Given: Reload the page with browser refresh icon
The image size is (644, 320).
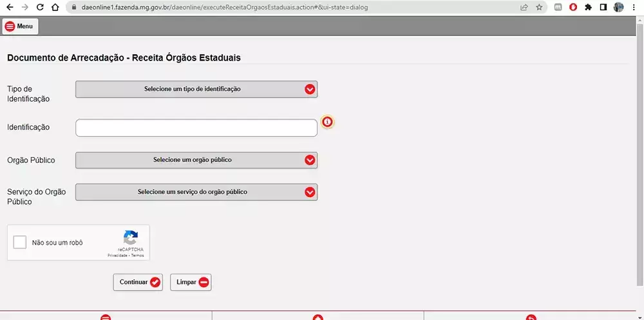Looking at the screenshot, I should coord(40,8).
